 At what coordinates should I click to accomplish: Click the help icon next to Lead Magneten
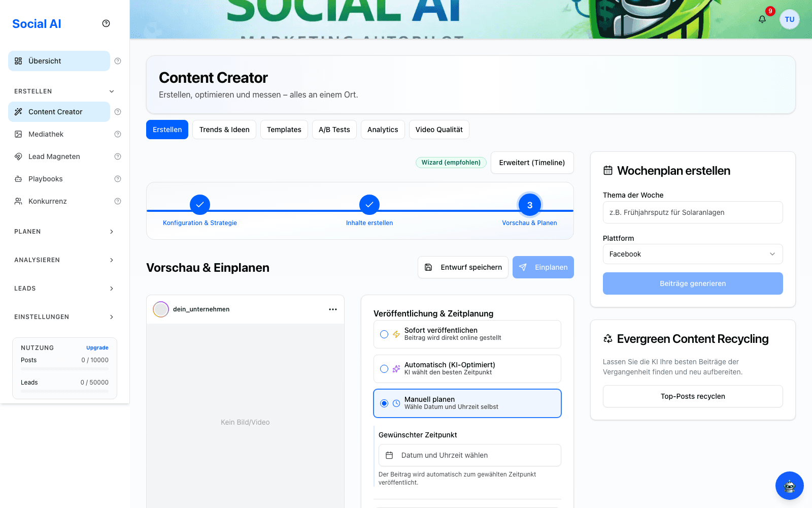pyautogui.click(x=118, y=156)
